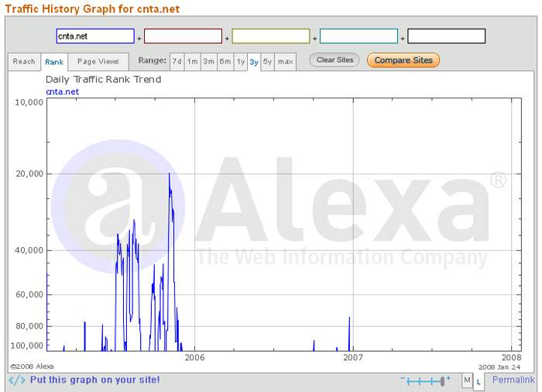The image size is (542, 392).
Task: Set range to 1y
Action: tap(241, 61)
